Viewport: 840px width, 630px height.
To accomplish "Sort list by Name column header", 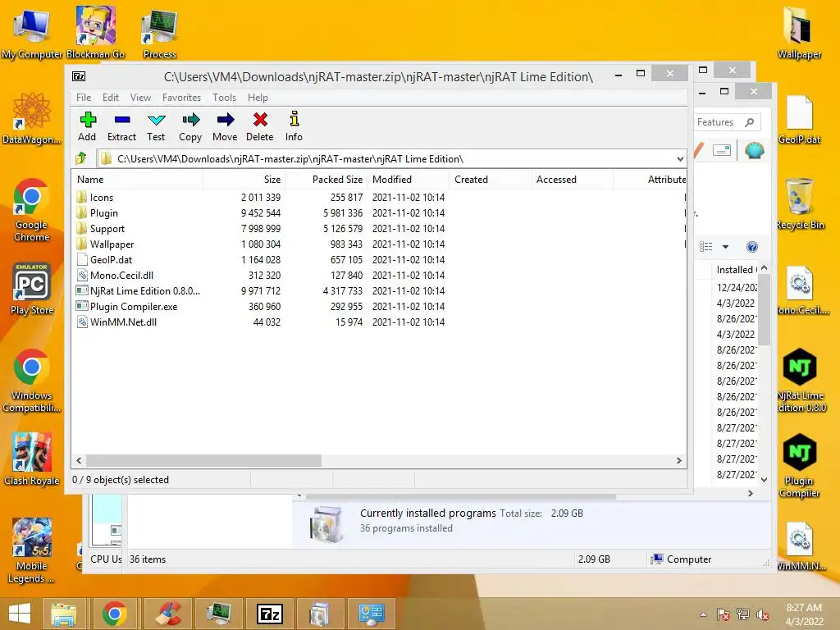I will pyautogui.click(x=137, y=180).
